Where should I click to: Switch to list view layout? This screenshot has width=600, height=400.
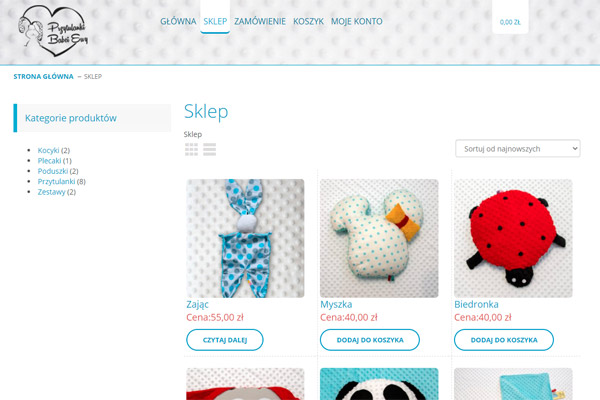(209, 149)
